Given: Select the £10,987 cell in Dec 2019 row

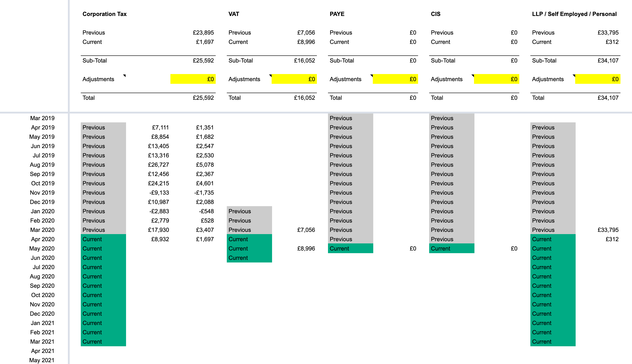Looking at the screenshot, I should click(x=158, y=202).
